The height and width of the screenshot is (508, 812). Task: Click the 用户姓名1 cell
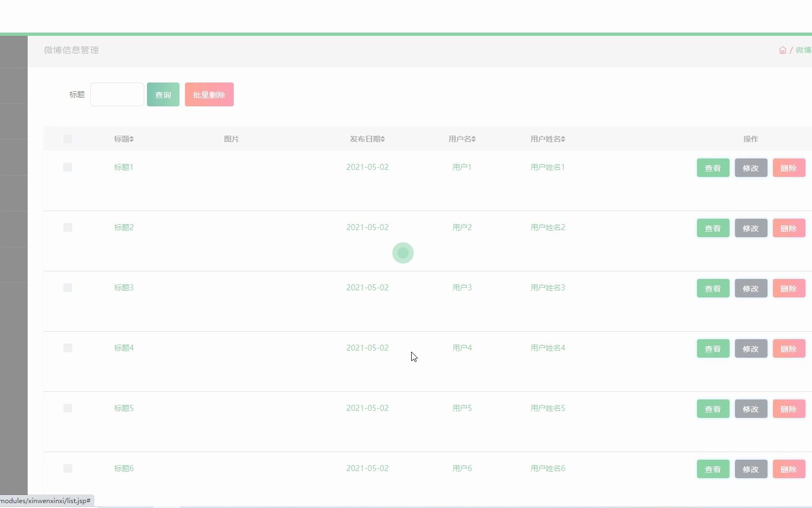pyautogui.click(x=548, y=167)
